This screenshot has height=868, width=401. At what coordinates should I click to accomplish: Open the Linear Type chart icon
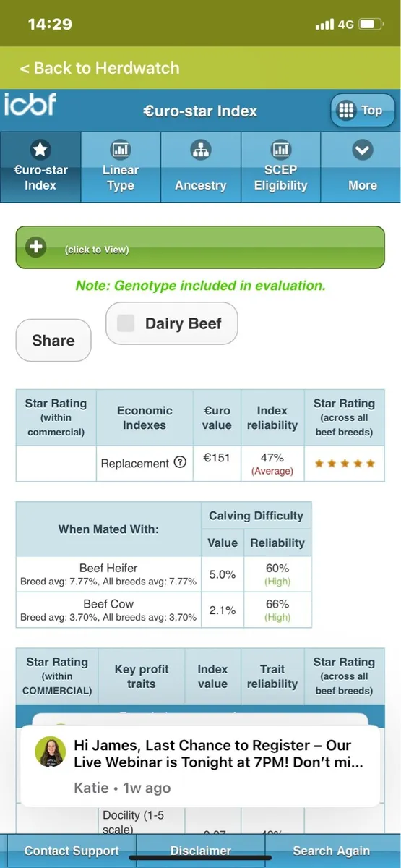click(120, 150)
